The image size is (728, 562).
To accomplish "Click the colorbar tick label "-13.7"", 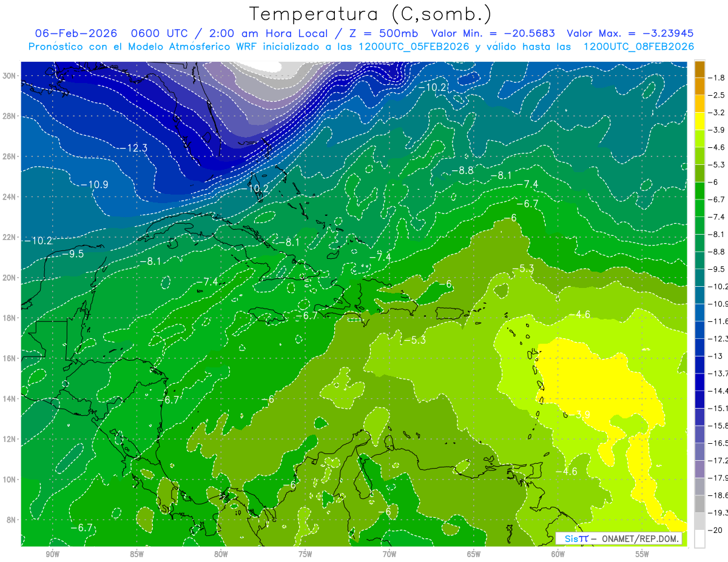I will [x=718, y=373].
